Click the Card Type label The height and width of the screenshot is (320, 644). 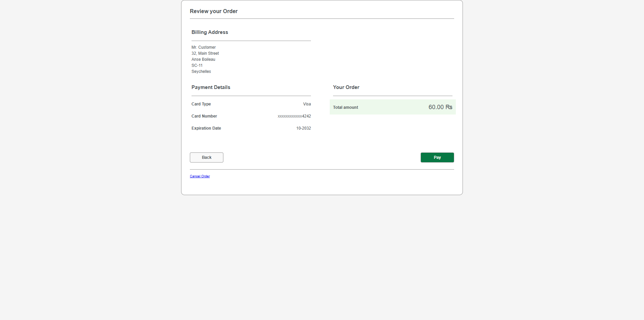(201, 104)
